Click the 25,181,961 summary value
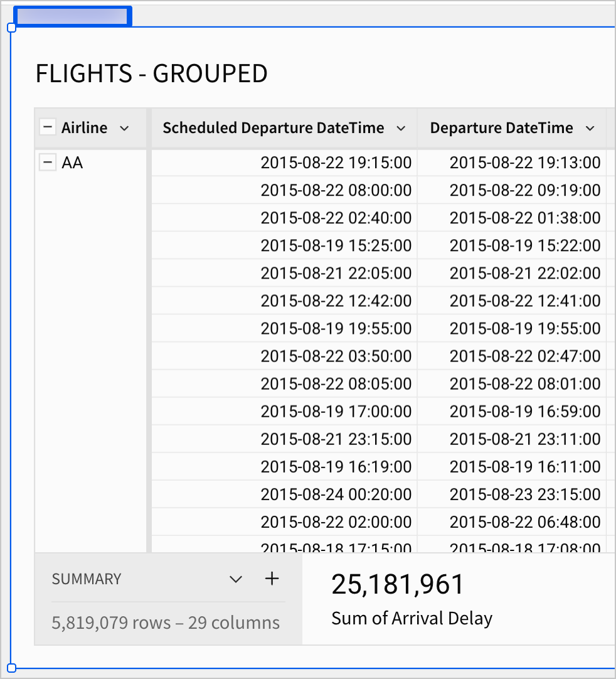 (x=398, y=584)
